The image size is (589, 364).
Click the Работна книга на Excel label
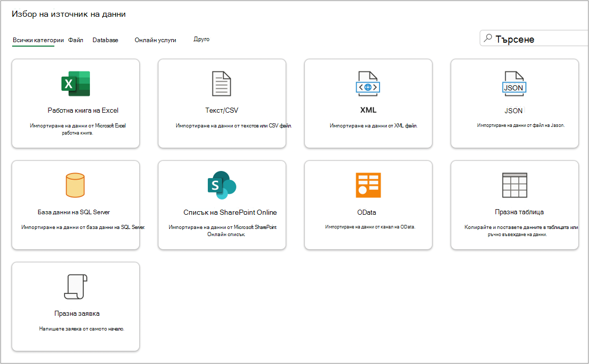tap(83, 110)
